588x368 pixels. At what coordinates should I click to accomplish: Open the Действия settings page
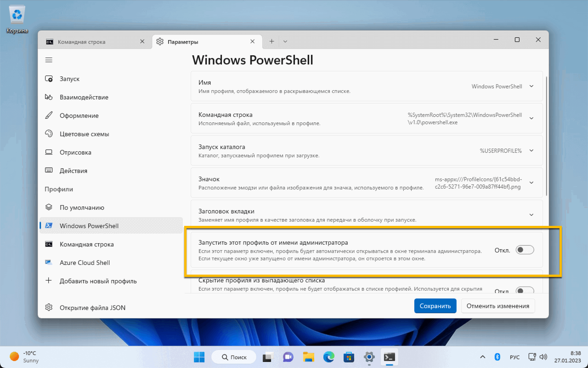coord(111,171)
